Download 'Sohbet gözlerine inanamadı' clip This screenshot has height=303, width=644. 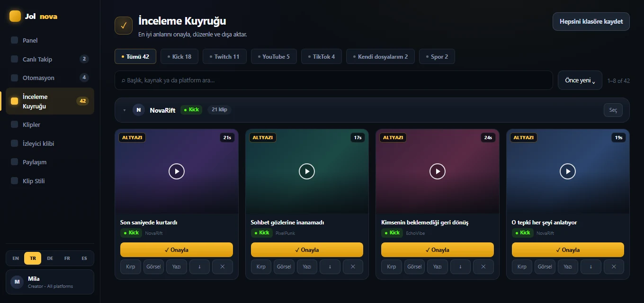pyautogui.click(x=330, y=267)
